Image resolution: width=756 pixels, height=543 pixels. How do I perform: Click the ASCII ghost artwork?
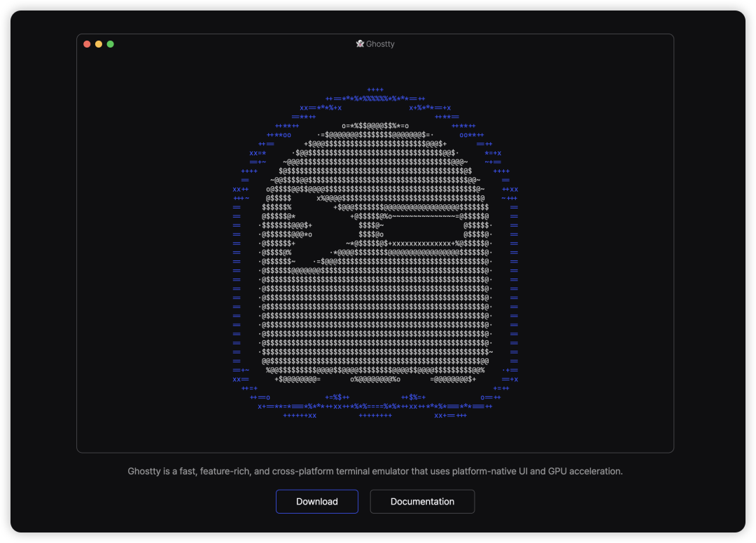point(375,253)
